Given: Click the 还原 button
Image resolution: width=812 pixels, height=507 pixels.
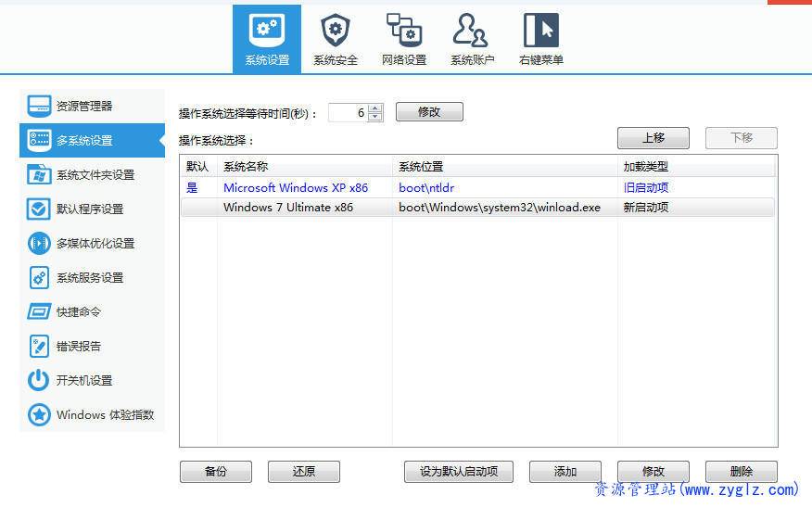Looking at the screenshot, I should (x=304, y=472).
